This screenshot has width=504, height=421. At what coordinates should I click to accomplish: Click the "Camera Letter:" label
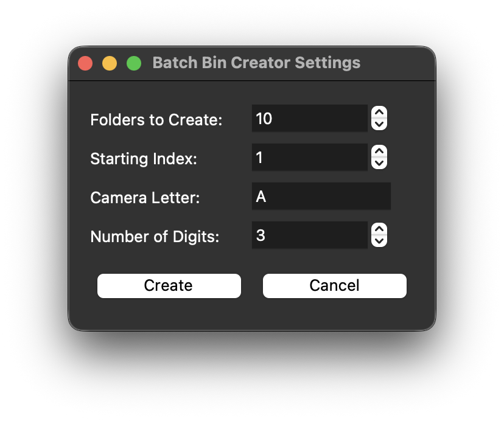[x=145, y=198]
